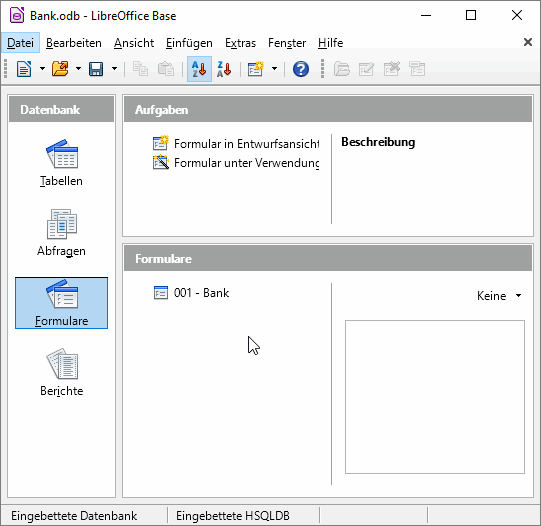
Task: Open the Extras menu
Action: (x=240, y=43)
